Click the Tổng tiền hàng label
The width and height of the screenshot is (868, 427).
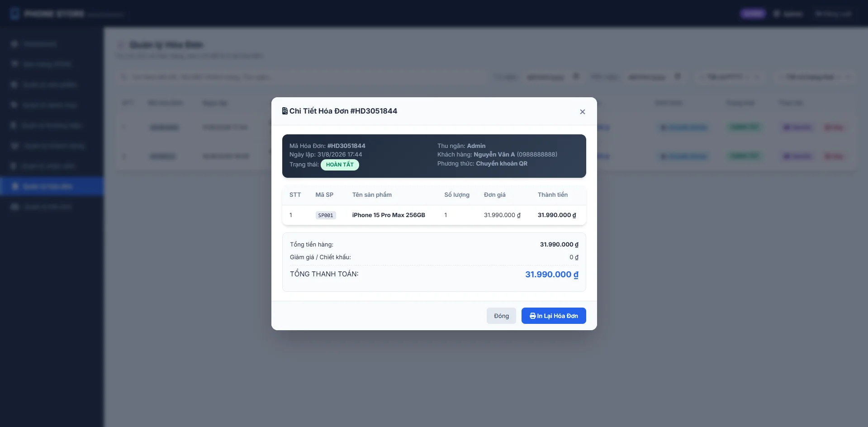click(312, 244)
